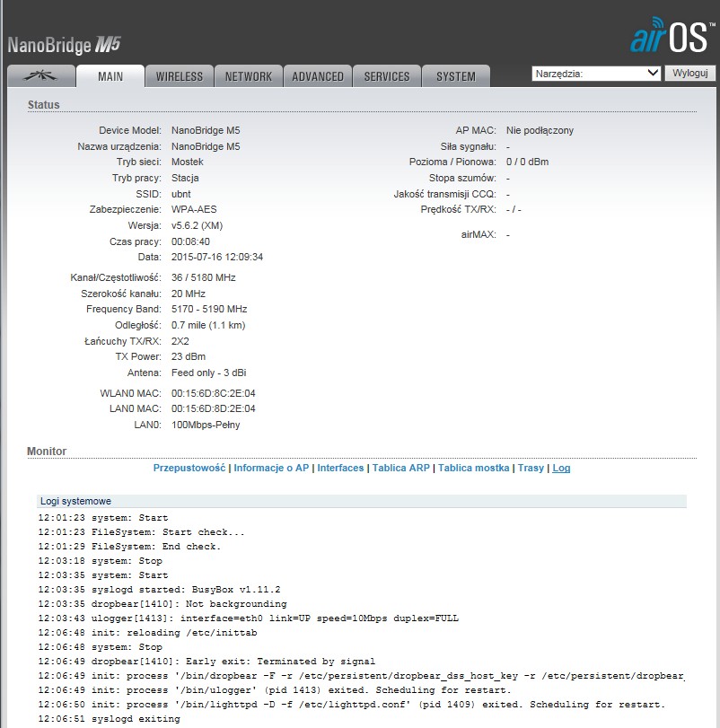This screenshot has height=728, width=720.
Task: Select the ulogger interface=eth0 link=UP log line
Action: click(249, 618)
